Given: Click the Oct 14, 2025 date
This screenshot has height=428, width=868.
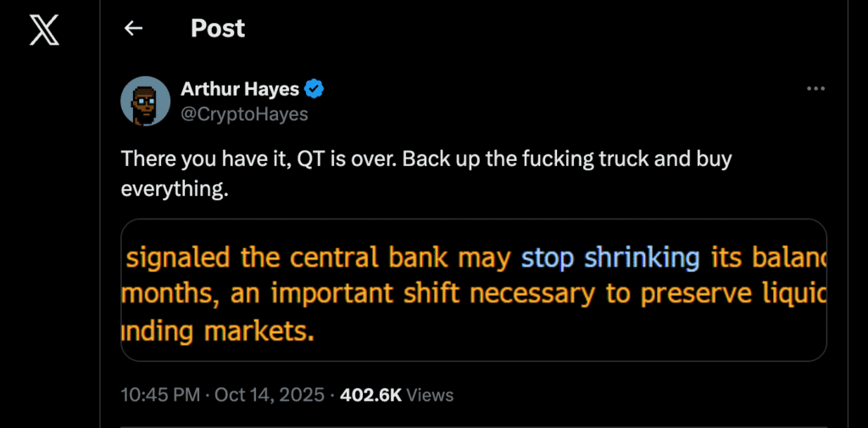Looking at the screenshot, I should [270, 395].
